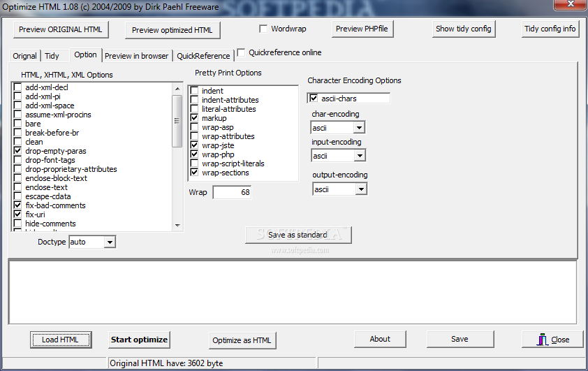Check add-xml-space option
588x371 pixels.
[17, 106]
